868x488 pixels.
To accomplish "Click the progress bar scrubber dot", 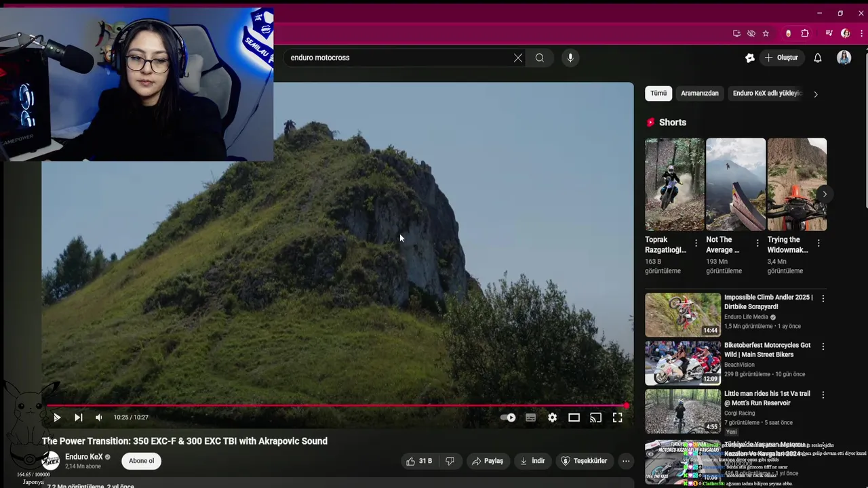I will [x=627, y=406].
